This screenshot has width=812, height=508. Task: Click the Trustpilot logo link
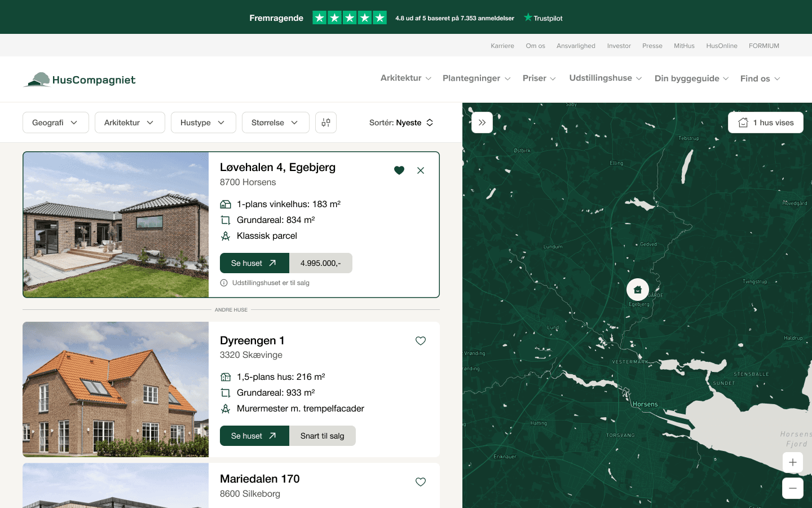pyautogui.click(x=543, y=18)
